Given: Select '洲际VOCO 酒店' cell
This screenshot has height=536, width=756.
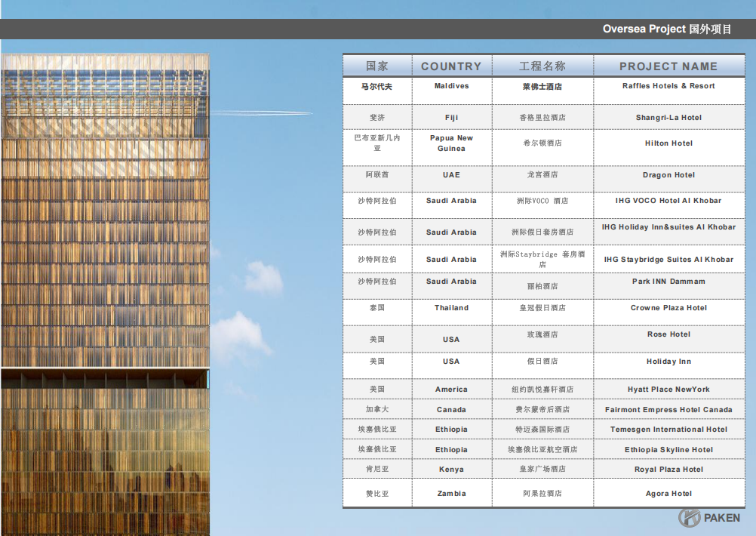Looking at the screenshot, I should tap(542, 205).
